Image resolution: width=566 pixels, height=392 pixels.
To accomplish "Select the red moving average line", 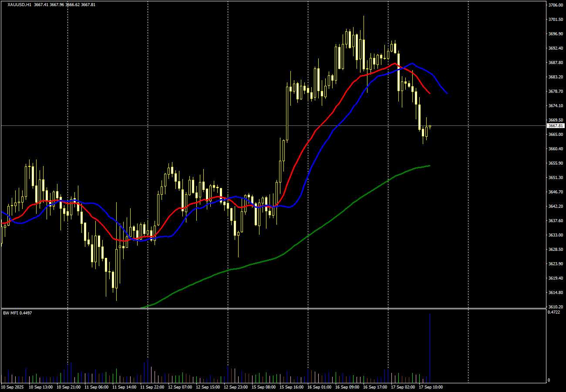I will [x=305, y=148].
